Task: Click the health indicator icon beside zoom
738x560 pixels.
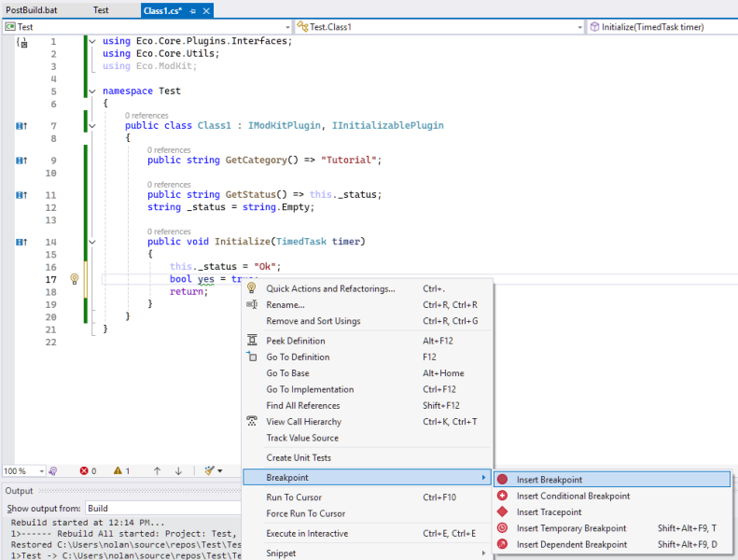Action: click(x=53, y=471)
